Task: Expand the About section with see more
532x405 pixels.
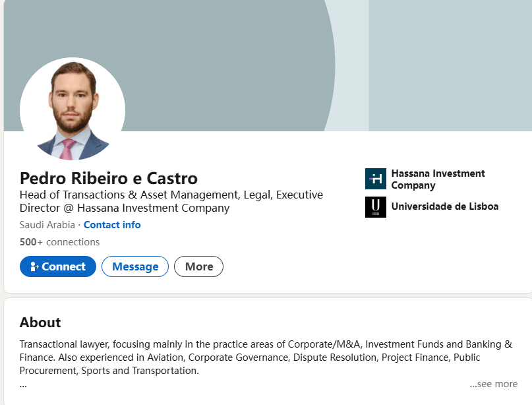Action: point(493,384)
